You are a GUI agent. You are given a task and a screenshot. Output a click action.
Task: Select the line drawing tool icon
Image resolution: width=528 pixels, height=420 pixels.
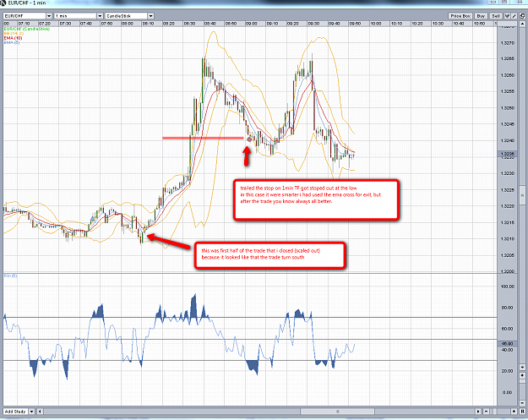(514, 16)
